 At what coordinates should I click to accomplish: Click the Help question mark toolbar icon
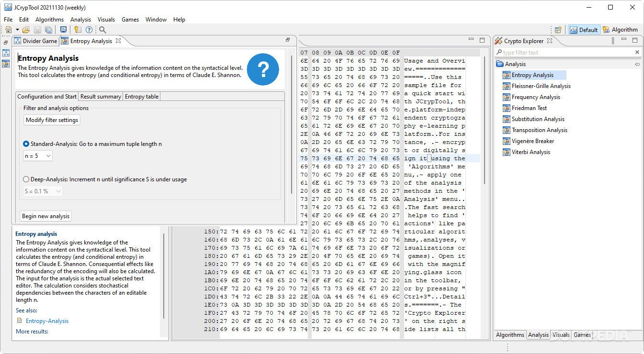89,30
